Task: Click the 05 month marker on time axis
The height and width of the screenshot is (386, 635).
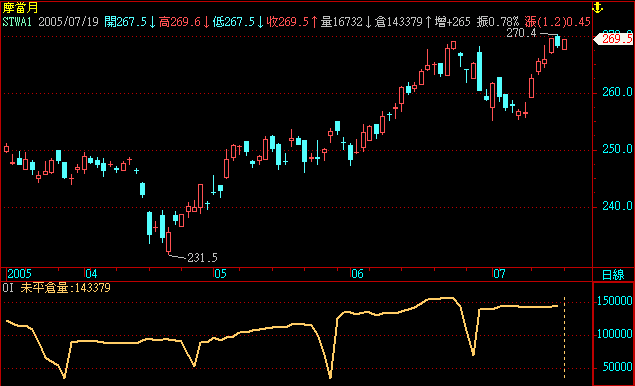Action: pyautogui.click(x=220, y=274)
